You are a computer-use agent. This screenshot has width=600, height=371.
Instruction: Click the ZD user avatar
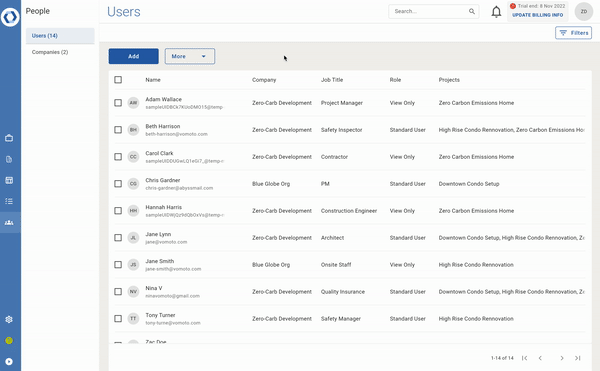pos(584,11)
